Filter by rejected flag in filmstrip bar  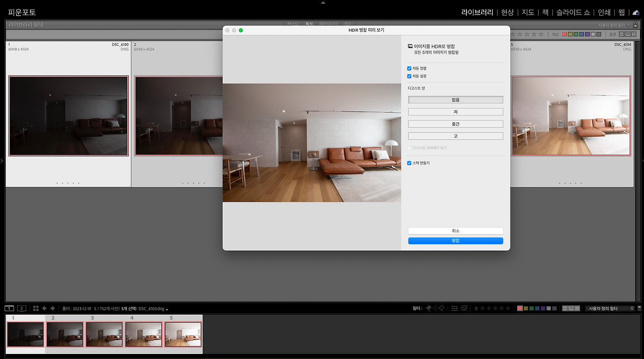pyautogui.click(x=441, y=308)
